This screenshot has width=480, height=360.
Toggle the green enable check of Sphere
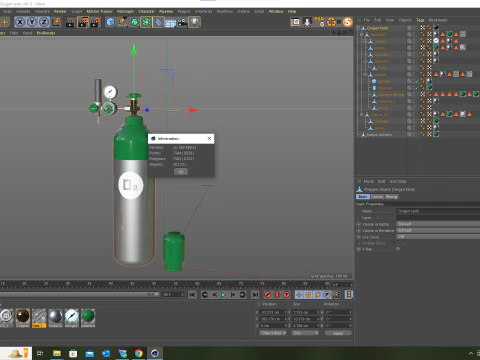click(416, 81)
